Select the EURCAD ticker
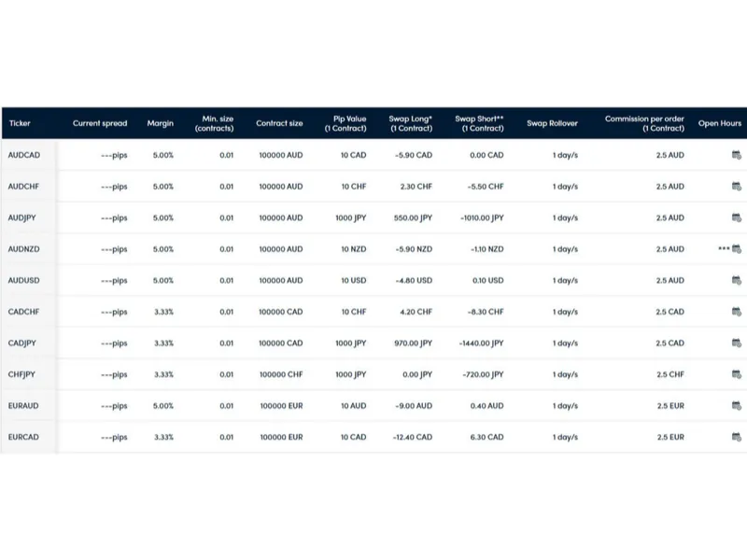 [x=23, y=437]
